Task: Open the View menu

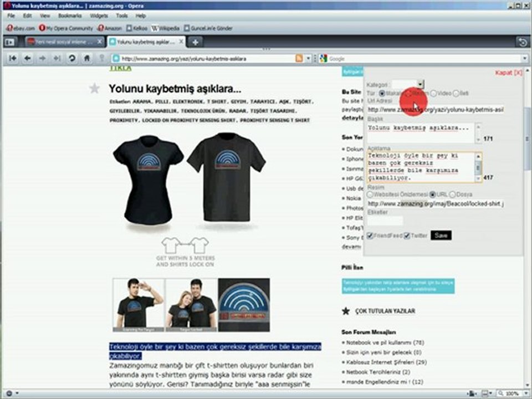Action: (x=45, y=16)
